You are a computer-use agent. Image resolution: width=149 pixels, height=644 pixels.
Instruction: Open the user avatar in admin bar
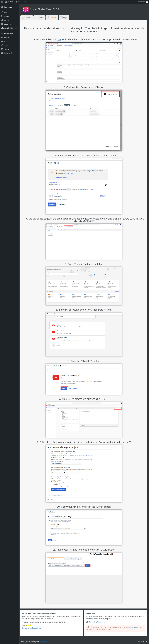(x=147, y=2)
